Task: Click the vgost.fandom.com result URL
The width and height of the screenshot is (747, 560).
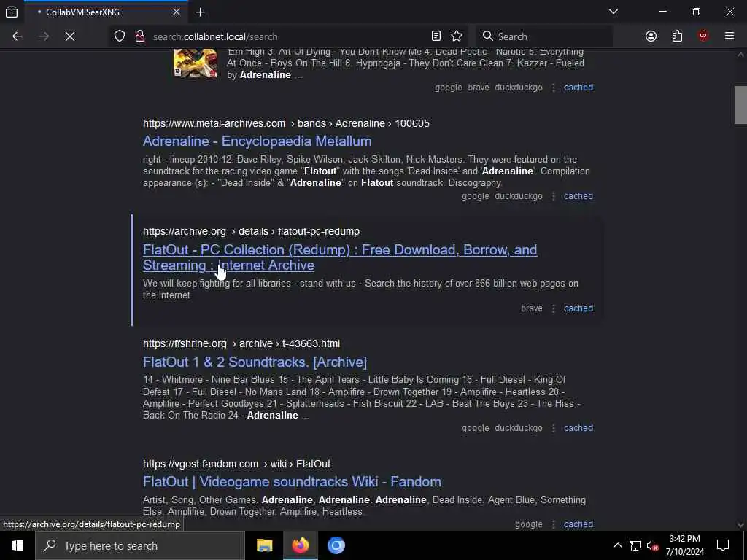Action: point(237,464)
